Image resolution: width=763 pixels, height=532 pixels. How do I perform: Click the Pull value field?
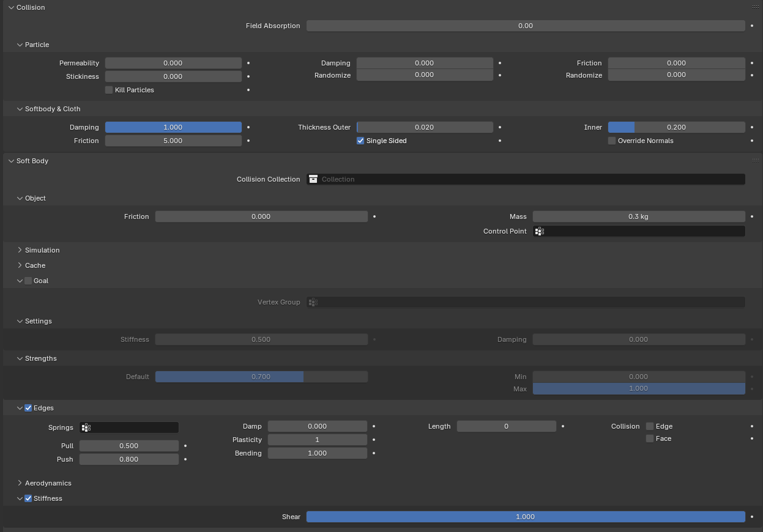[129, 446]
